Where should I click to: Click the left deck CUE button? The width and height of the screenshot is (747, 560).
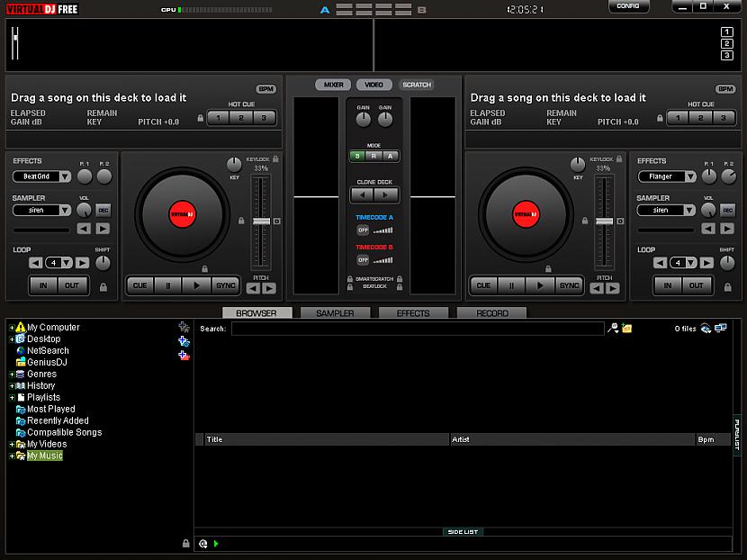(139, 285)
